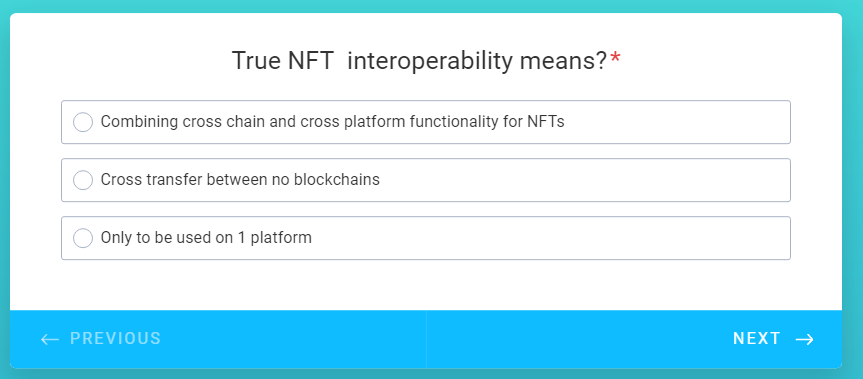
Task: Click empty area inside the third answer option box
Action: pos(550,238)
